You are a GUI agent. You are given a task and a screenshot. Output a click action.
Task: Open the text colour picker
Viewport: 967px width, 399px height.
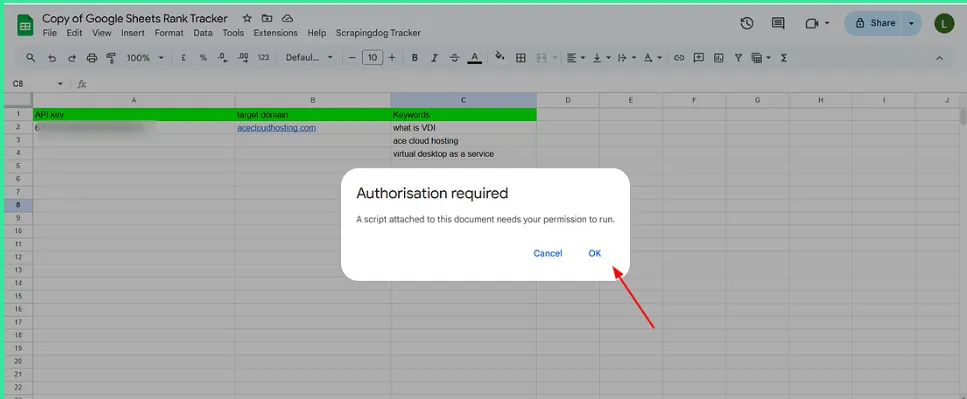coord(474,58)
